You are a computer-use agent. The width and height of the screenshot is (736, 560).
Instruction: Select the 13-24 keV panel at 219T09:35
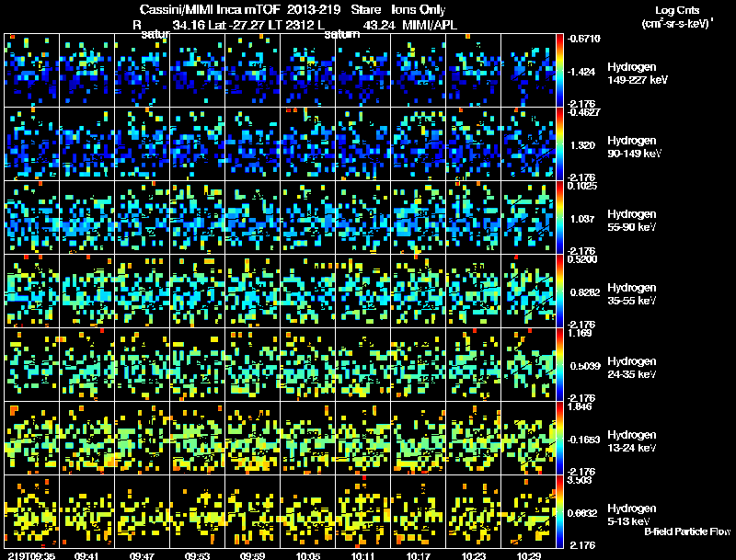click(32, 438)
